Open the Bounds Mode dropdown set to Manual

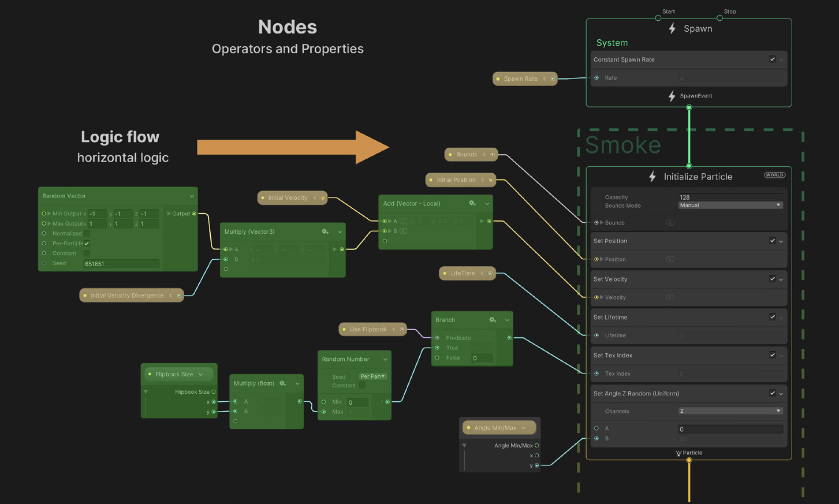(730, 206)
